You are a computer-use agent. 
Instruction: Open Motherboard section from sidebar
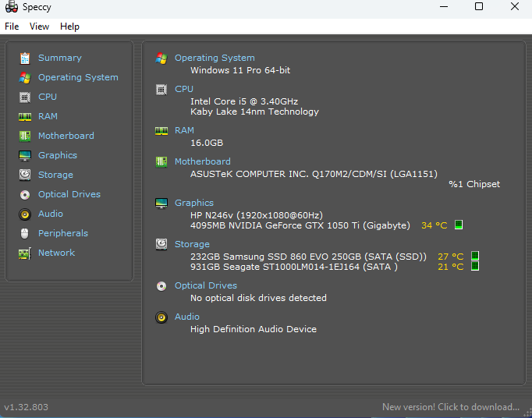click(x=66, y=136)
